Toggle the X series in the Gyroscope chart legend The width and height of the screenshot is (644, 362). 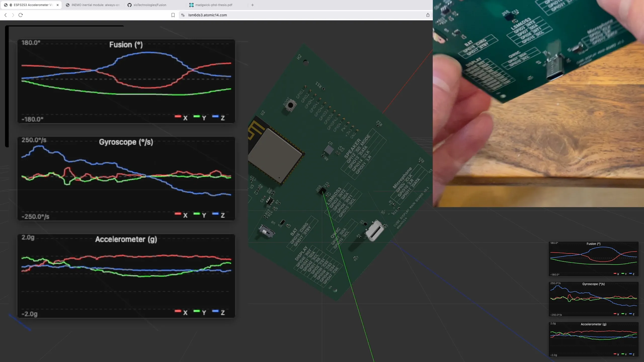(181, 215)
